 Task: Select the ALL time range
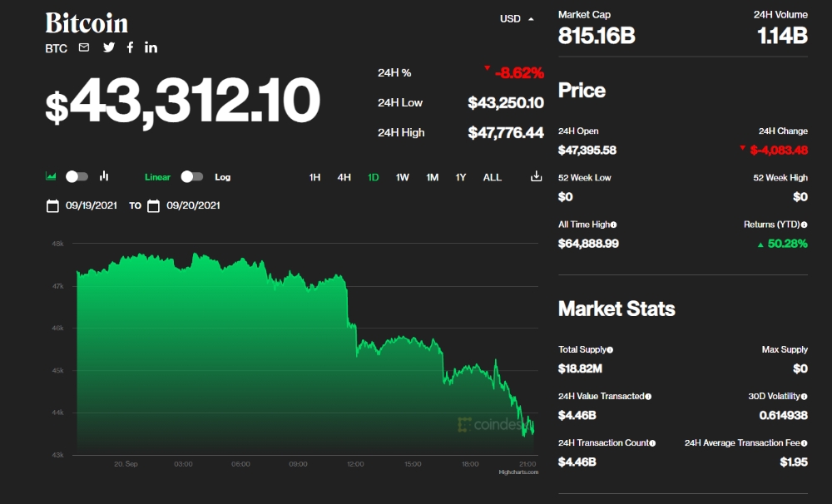[492, 177]
